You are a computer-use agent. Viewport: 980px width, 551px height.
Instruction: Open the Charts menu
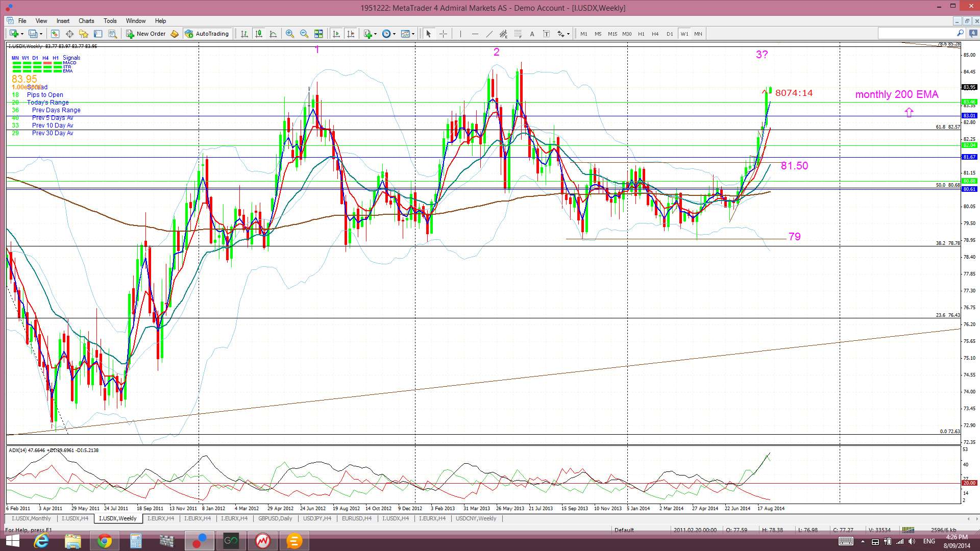tap(86, 21)
